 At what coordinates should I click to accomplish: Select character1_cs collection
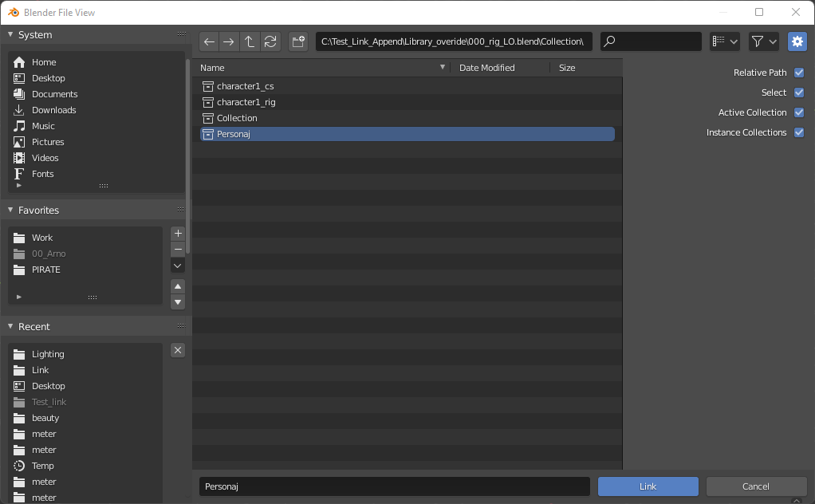407,86
